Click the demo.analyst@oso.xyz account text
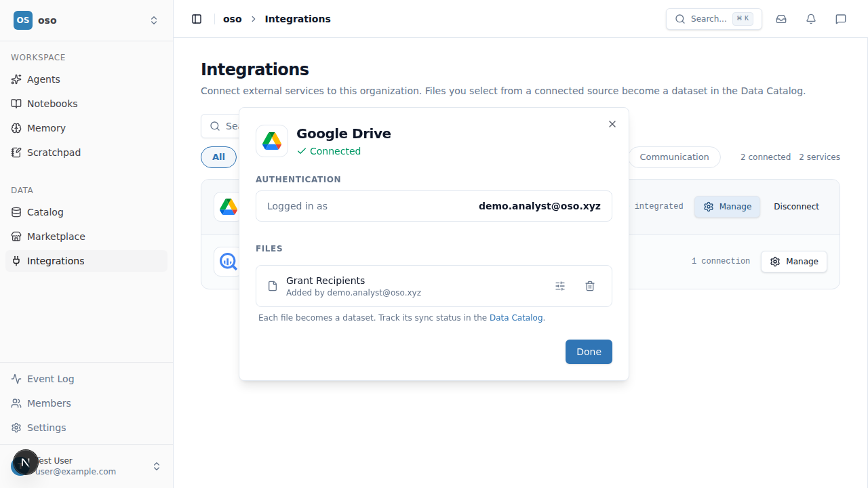Screen dimensions: 868x488 tap(540, 206)
